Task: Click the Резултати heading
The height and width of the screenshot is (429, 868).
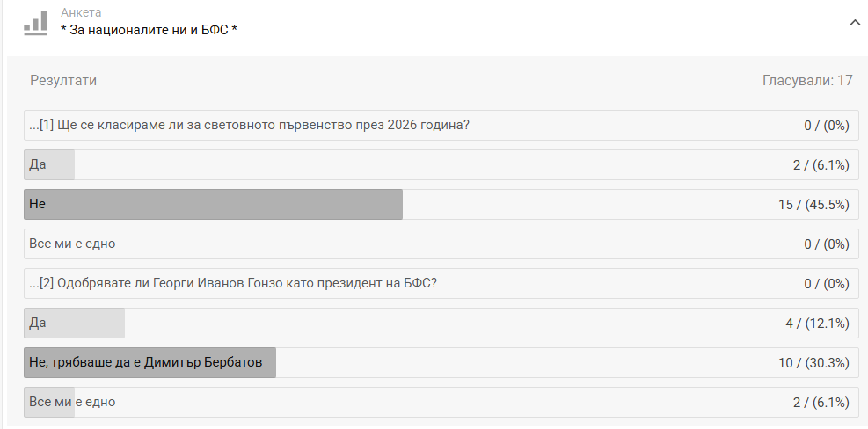Action: (x=63, y=80)
